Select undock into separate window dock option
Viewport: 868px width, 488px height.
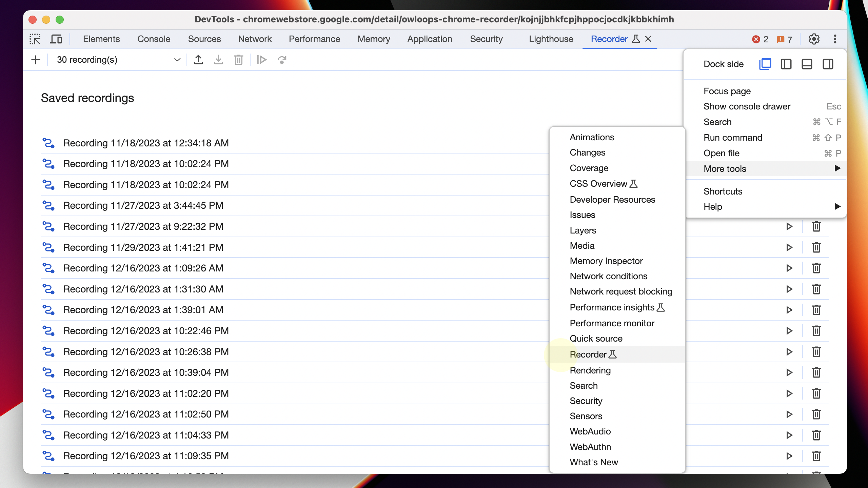(x=765, y=64)
